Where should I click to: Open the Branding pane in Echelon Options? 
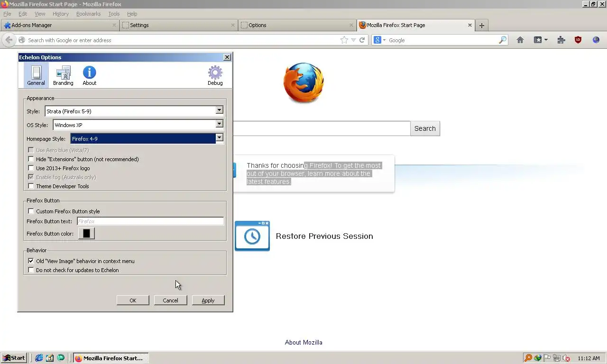tap(63, 75)
